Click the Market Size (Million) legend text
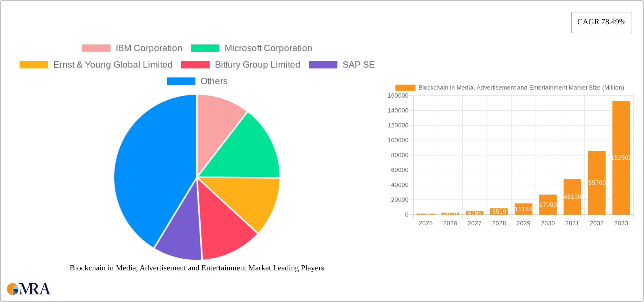644x302 pixels. coord(521,87)
